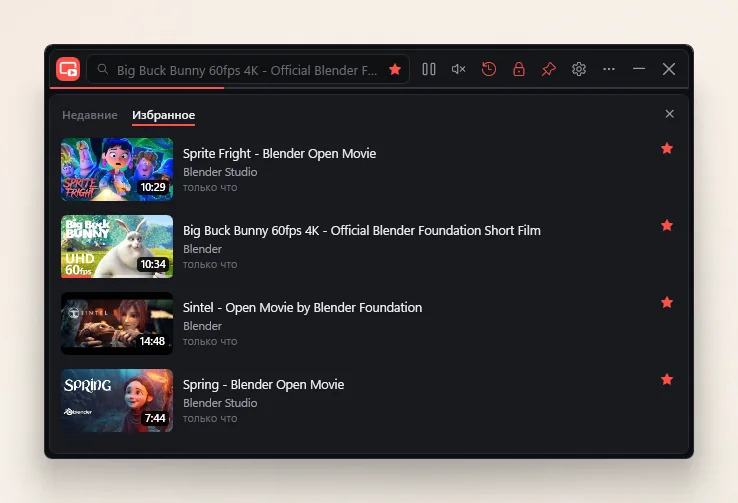Open the Spring thumbnail

click(x=117, y=400)
